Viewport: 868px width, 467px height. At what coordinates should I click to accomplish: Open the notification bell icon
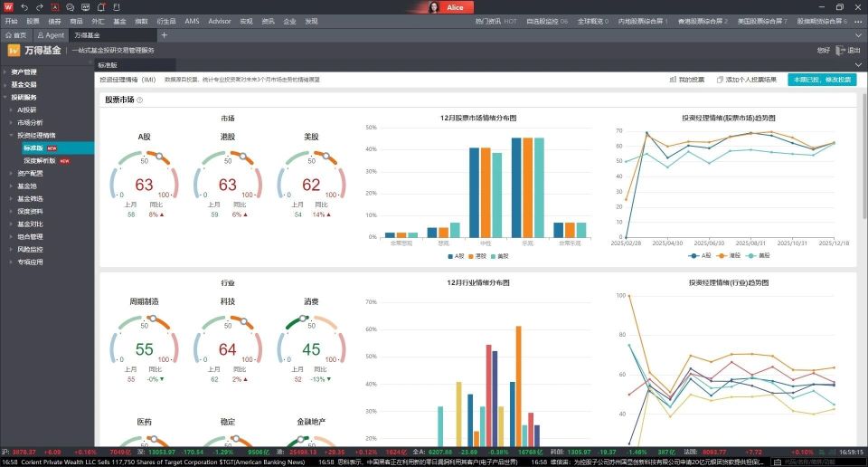click(x=100, y=7)
